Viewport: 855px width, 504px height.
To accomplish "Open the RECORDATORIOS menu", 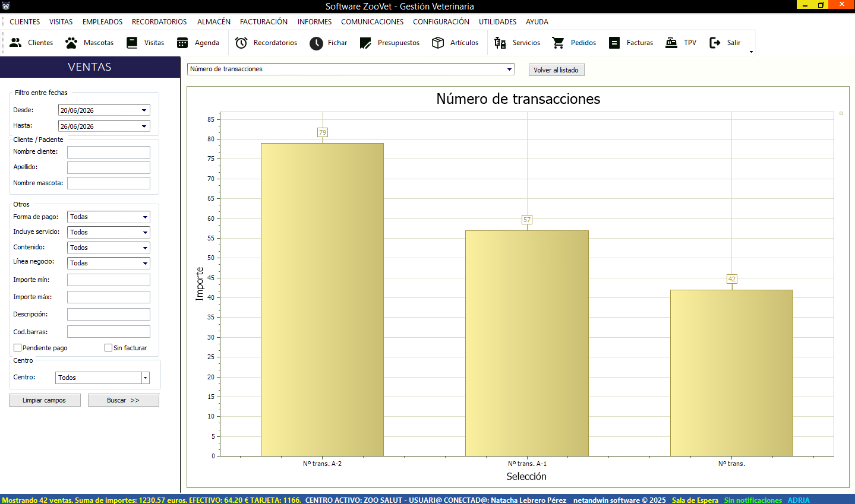I will 159,22.
